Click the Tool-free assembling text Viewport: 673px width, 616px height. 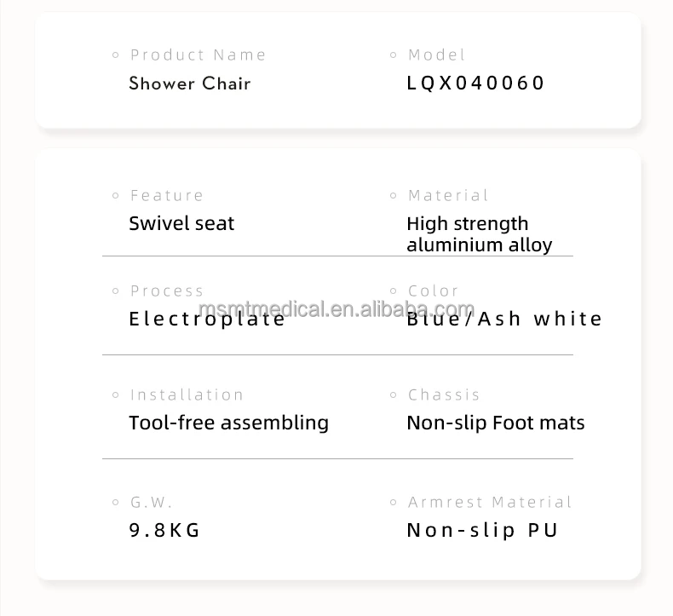click(228, 423)
